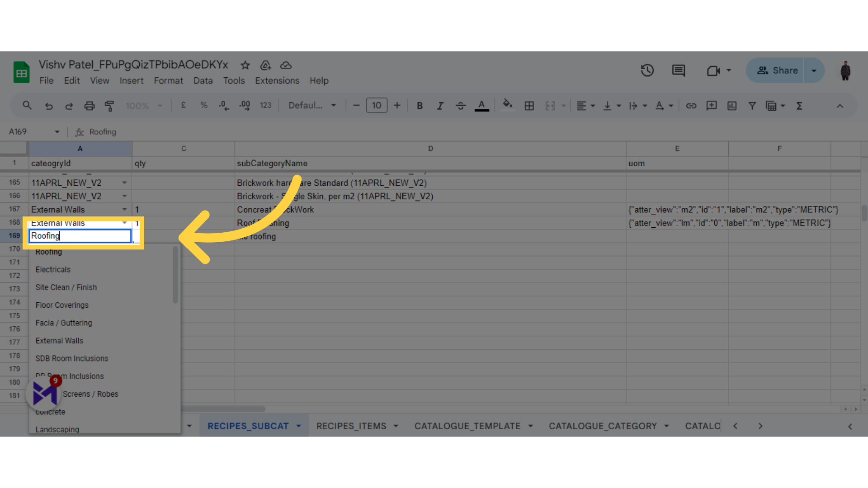The height and width of the screenshot is (488, 868).
Task: Decrease the font size
Action: (356, 106)
